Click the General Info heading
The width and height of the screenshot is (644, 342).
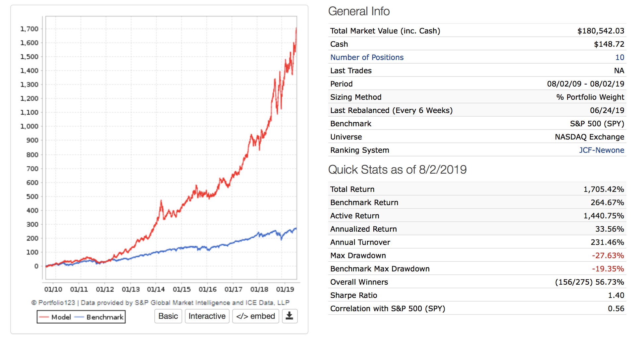pyautogui.click(x=359, y=12)
